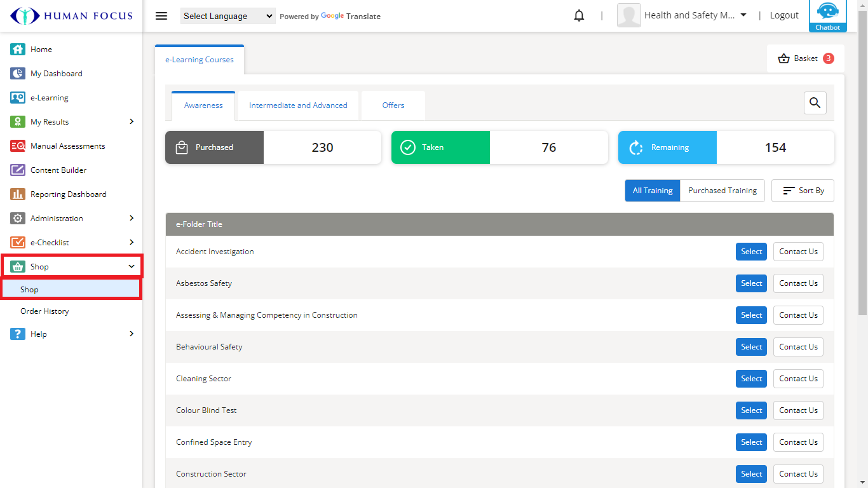Open the user account dropdown arrow
The height and width of the screenshot is (488, 868).
point(743,15)
